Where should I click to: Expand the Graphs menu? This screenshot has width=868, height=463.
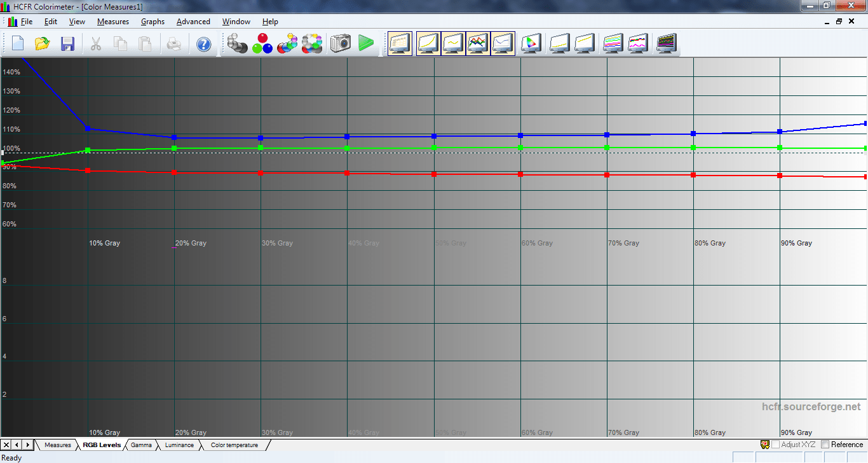pos(153,22)
